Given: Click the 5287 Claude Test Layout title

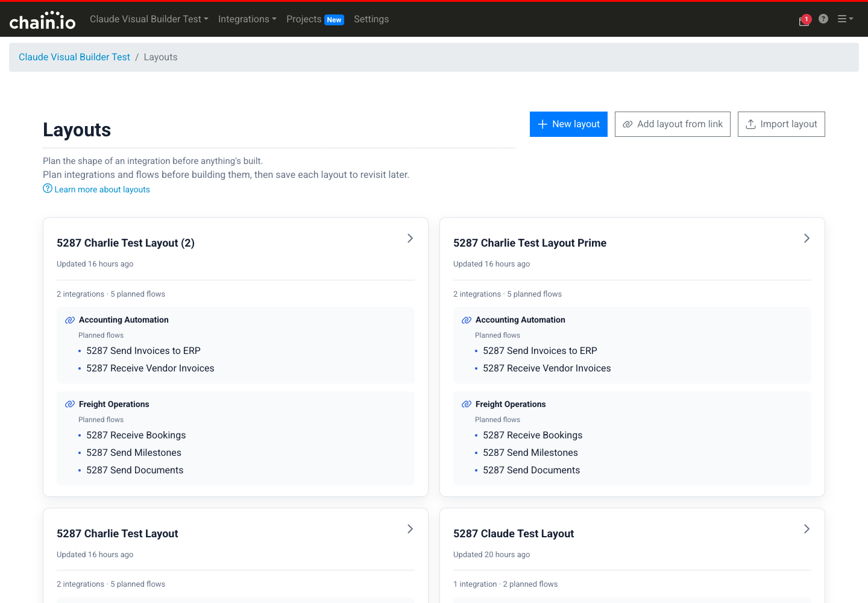Looking at the screenshot, I should [514, 534].
